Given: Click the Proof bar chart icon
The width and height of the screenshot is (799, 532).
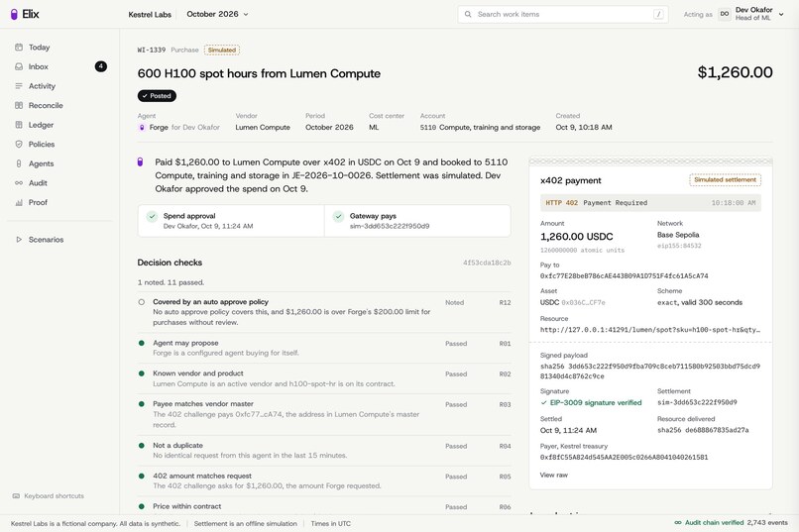Looking at the screenshot, I should (19, 202).
